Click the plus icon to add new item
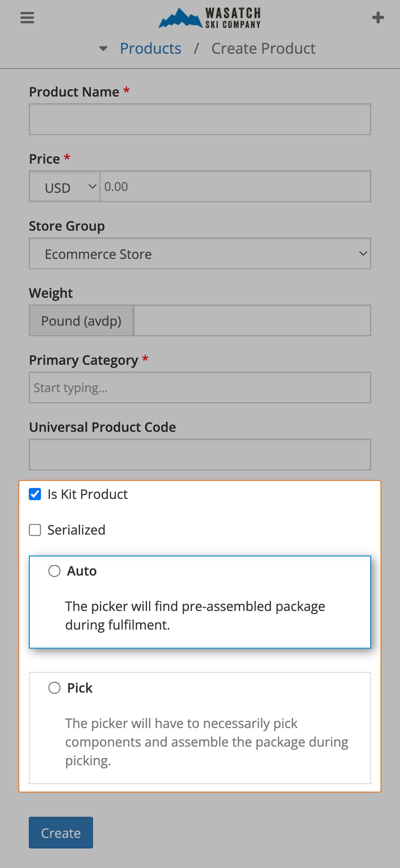Image resolution: width=400 pixels, height=868 pixels. tap(379, 17)
